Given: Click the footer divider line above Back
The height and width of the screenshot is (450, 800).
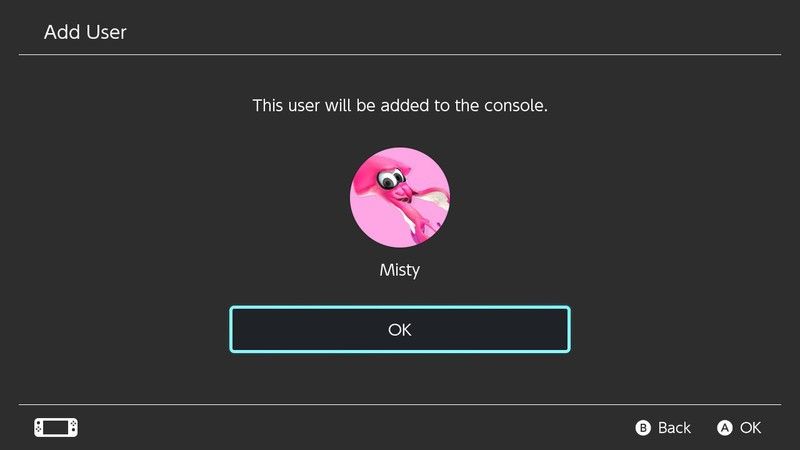Looking at the screenshot, I should point(400,405).
